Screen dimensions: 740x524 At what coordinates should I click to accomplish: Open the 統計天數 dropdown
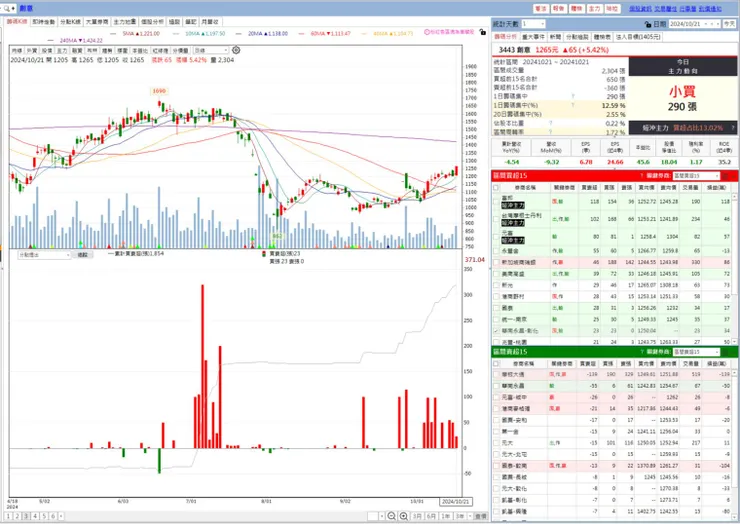(542, 24)
